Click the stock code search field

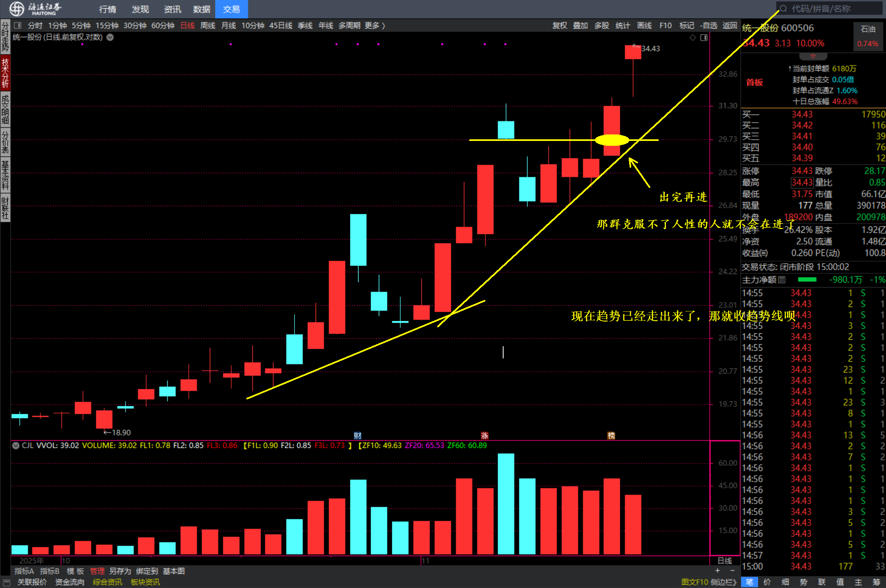coord(830,9)
